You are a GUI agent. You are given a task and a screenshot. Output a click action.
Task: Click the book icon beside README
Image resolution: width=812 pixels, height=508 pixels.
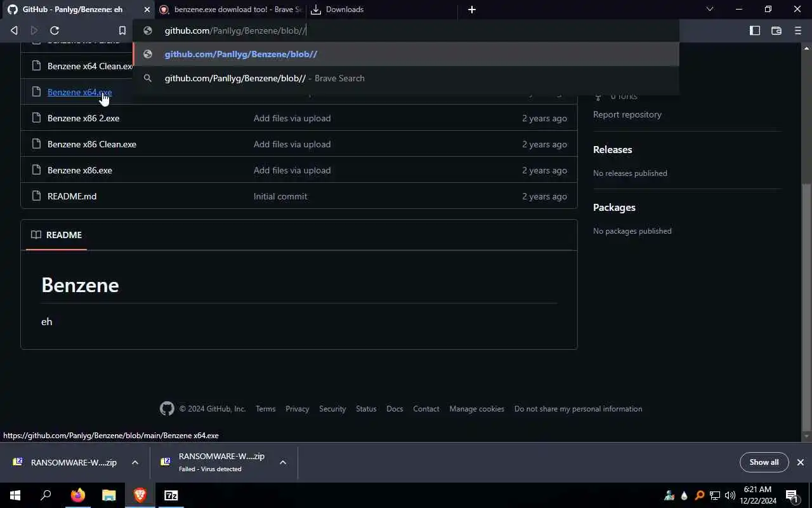click(36, 235)
